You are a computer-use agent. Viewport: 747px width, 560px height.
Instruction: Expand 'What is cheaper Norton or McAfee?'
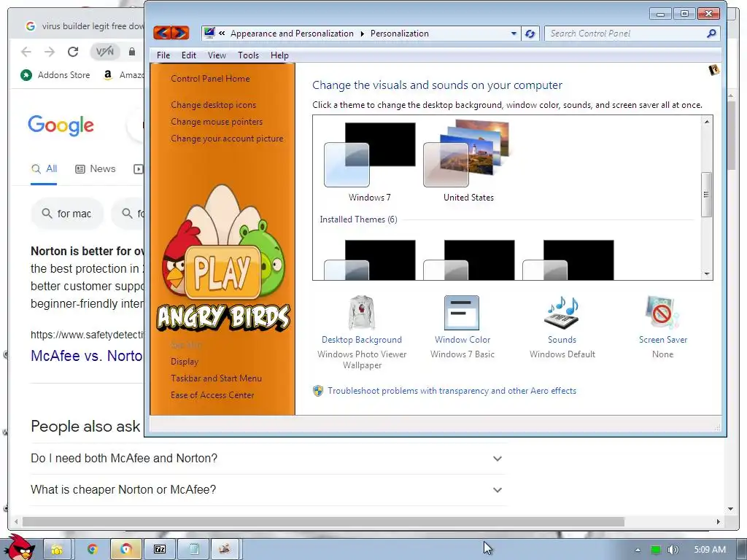click(267, 489)
